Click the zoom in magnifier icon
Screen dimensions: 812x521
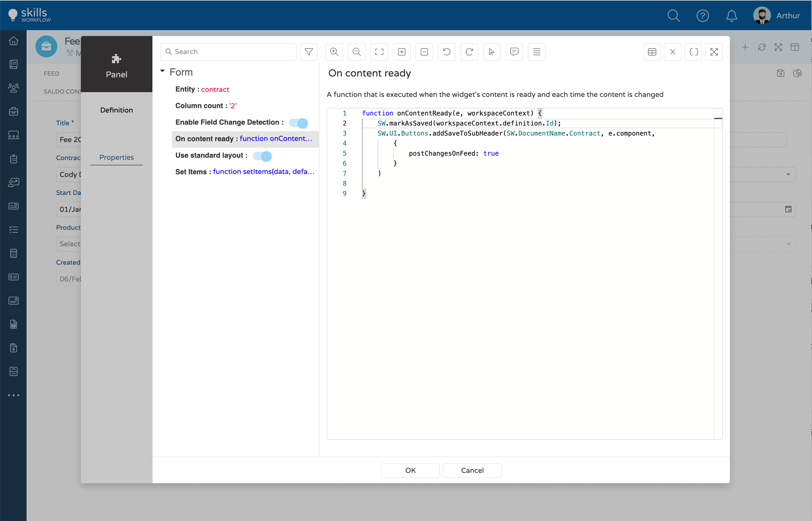point(334,52)
